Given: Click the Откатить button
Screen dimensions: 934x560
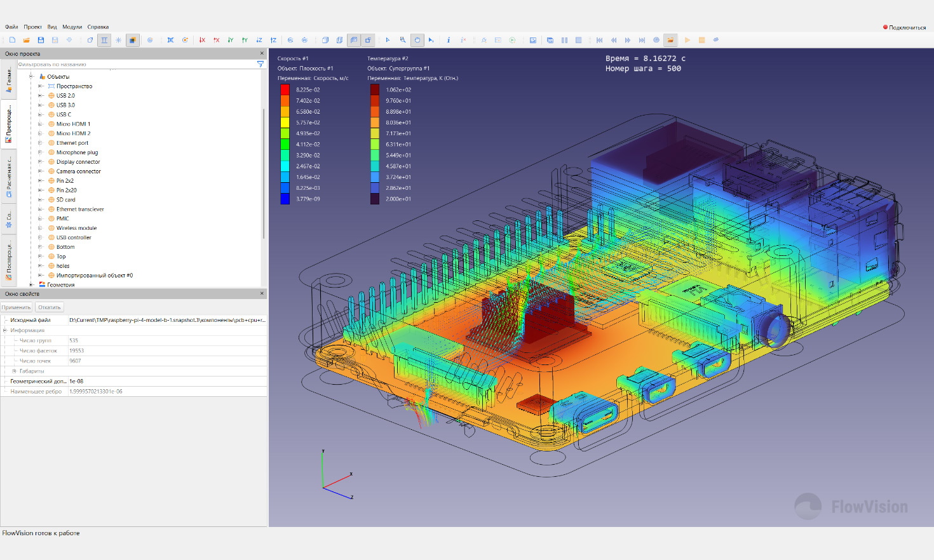Looking at the screenshot, I should pos(49,307).
